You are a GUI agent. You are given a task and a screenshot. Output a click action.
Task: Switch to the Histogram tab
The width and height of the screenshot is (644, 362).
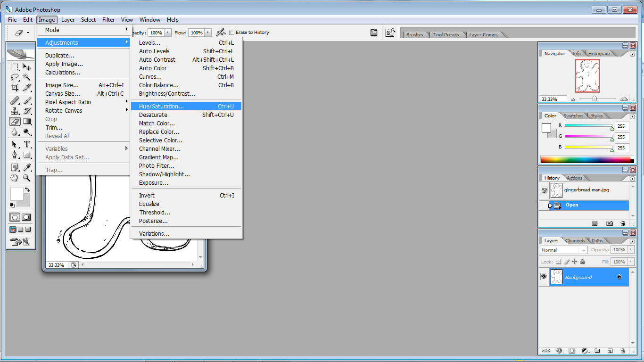pos(599,54)
